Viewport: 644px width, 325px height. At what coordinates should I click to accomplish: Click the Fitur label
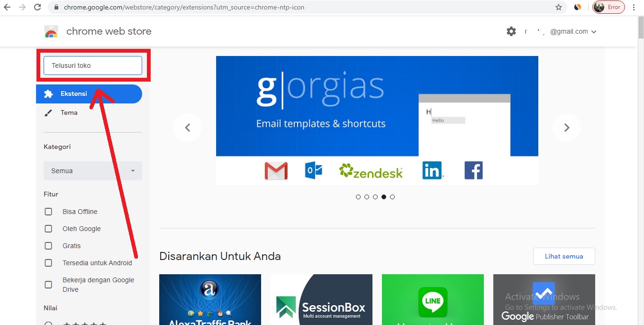pos(51,194)
